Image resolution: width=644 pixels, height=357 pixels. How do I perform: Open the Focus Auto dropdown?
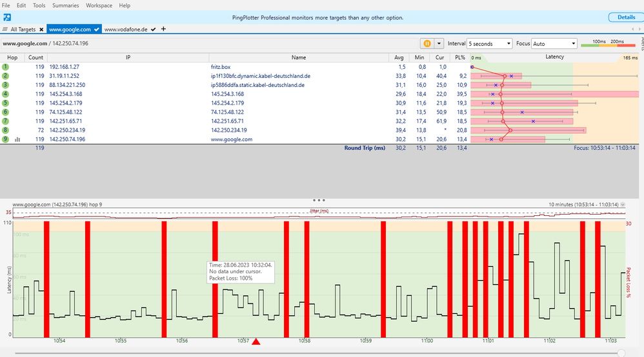[554, 43]
